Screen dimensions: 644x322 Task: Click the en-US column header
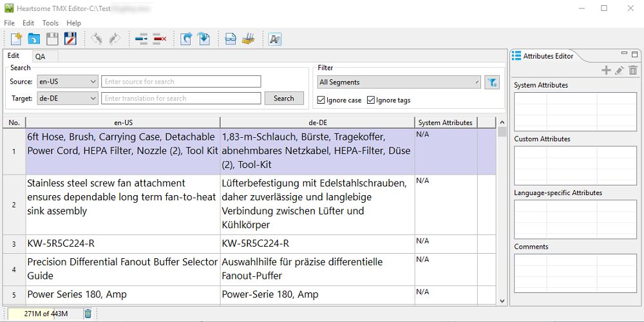[x=123, y=122]
